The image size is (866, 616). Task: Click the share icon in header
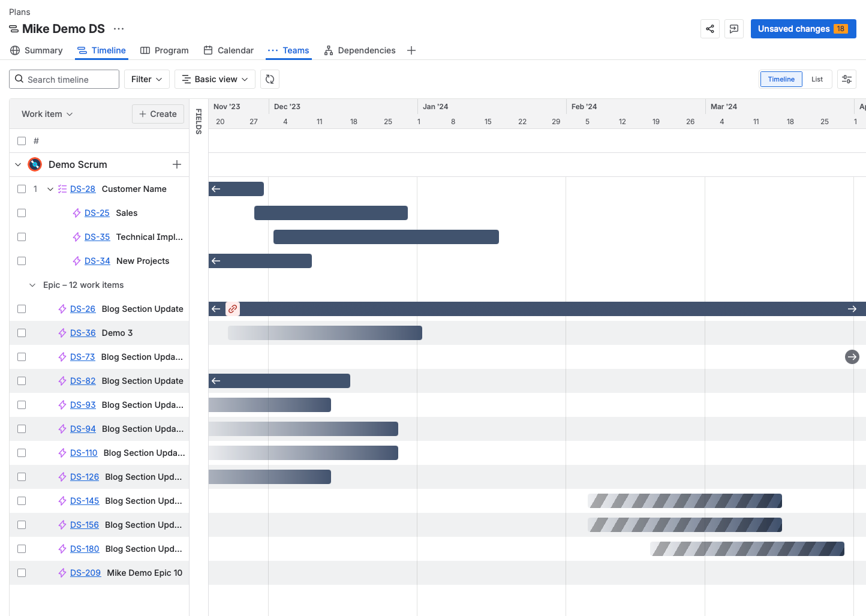pyautogui.click(x=710, y=29)
